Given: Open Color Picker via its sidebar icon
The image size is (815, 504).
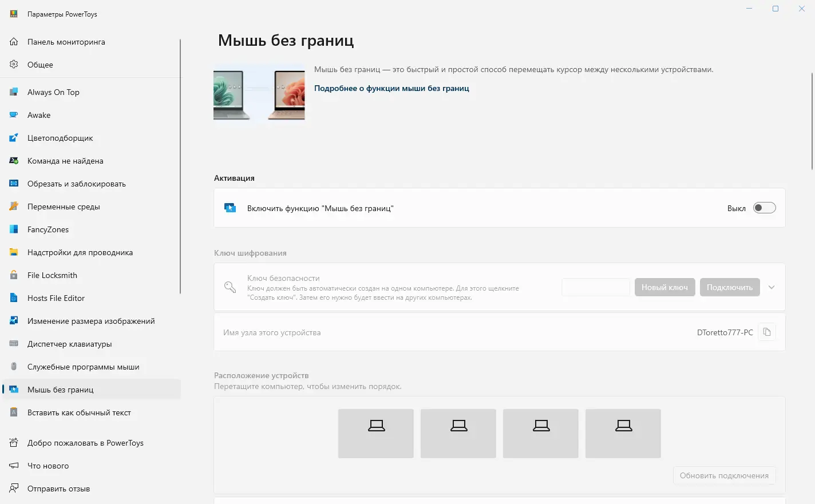Looking at the screenshot, I should pyautogui.click(x=14, y=138).
